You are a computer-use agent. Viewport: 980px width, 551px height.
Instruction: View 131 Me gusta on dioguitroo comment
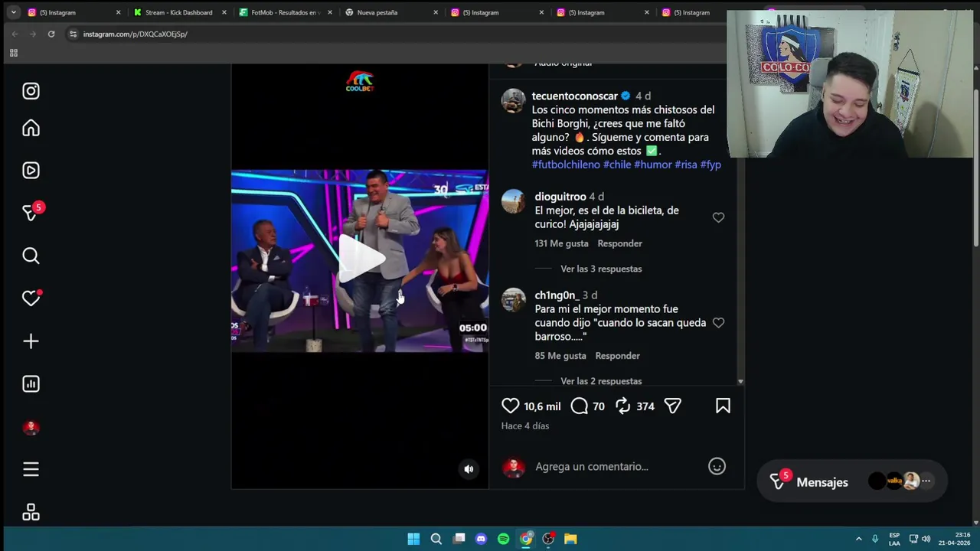click(x=561, y=243)
